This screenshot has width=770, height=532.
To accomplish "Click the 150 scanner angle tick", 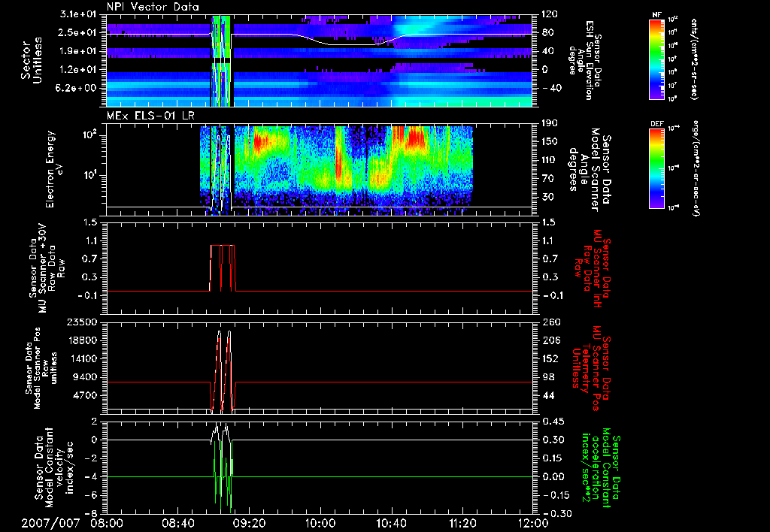I will click(x=550, y=141).
